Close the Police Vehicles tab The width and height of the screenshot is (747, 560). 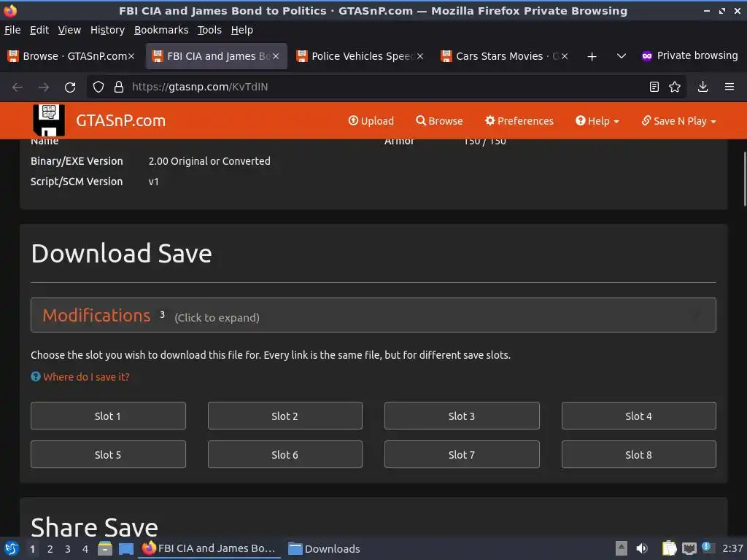pos(420,56)
